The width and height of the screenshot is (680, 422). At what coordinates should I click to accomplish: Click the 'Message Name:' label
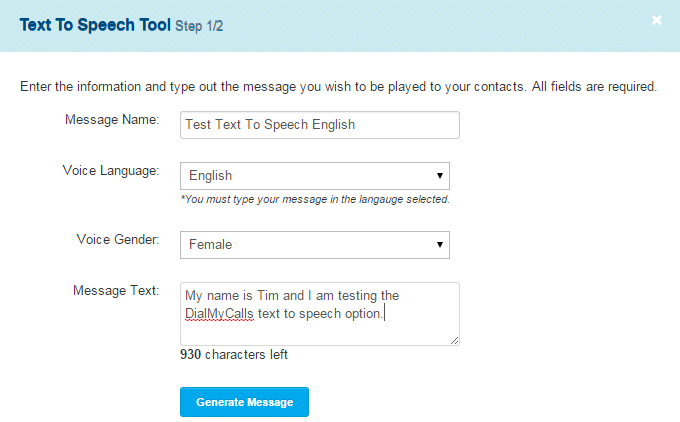[x=112, y=119]
